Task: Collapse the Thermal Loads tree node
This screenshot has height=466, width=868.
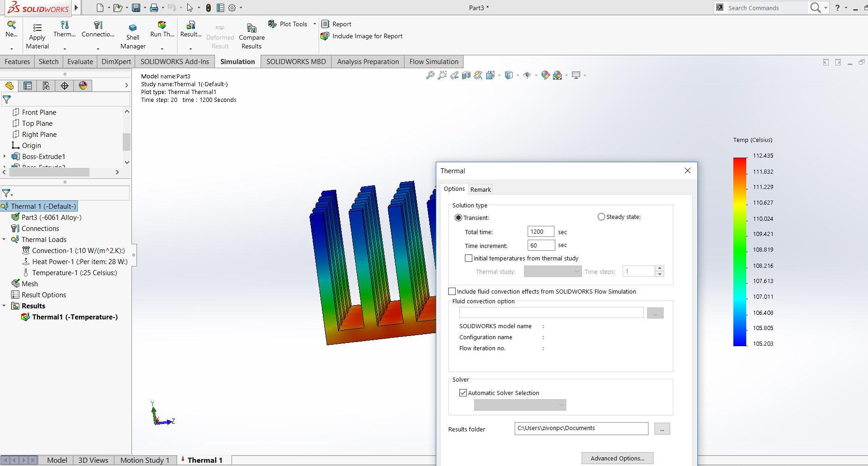Action: pyautogui.click(x=4, y=239)
